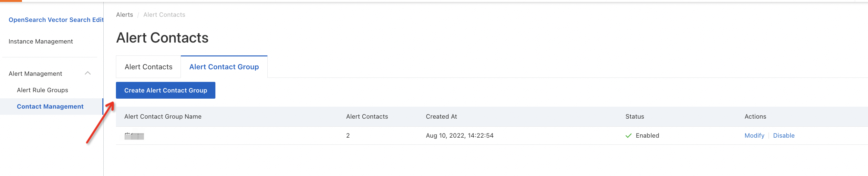The height and width of the screenshot is (176, 868).
Task: Select Contact Management in the sidebar
Action: click(50, 107)
